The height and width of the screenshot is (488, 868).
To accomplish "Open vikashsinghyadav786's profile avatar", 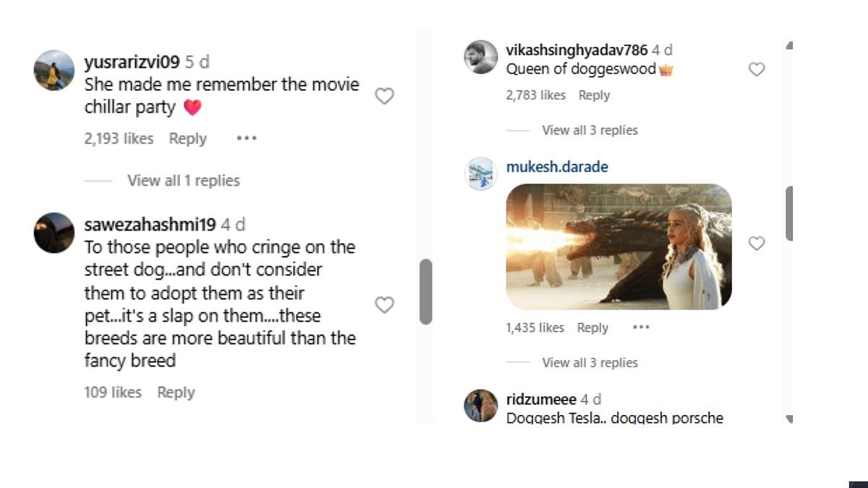I will pyautogui.click(x=481, y=57).
